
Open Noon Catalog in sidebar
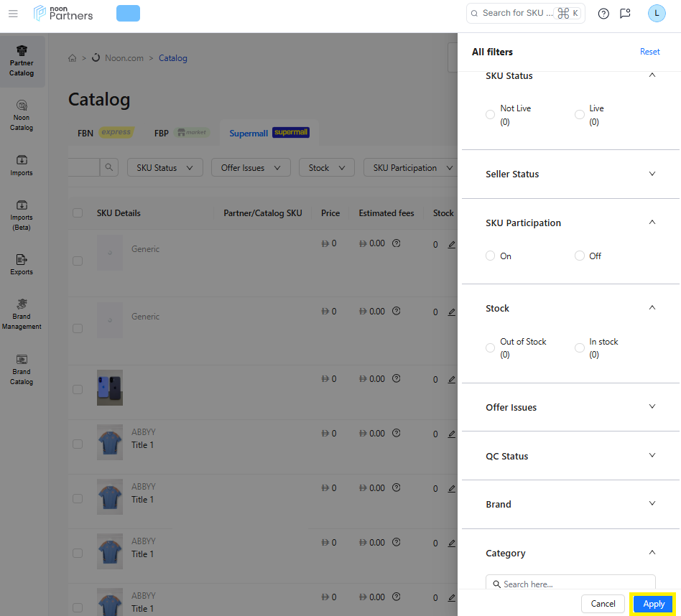coord(22,116)
